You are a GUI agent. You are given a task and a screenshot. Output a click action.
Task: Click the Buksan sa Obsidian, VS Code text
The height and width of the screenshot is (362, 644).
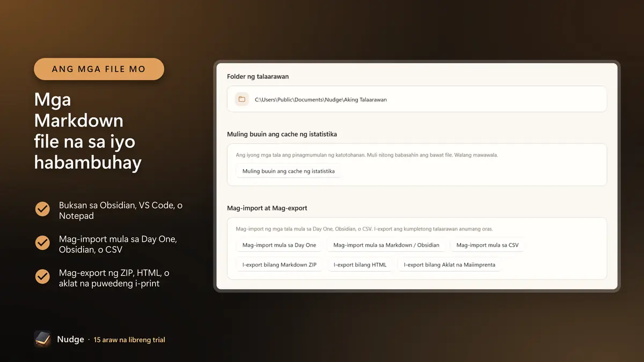(x=121, y=210)
